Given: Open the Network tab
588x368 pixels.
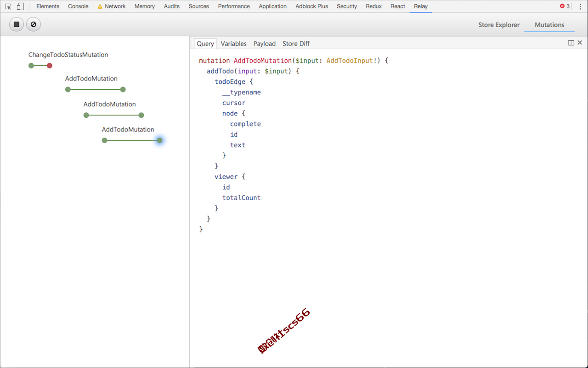Looking at the screenshot, I should 115,6.
